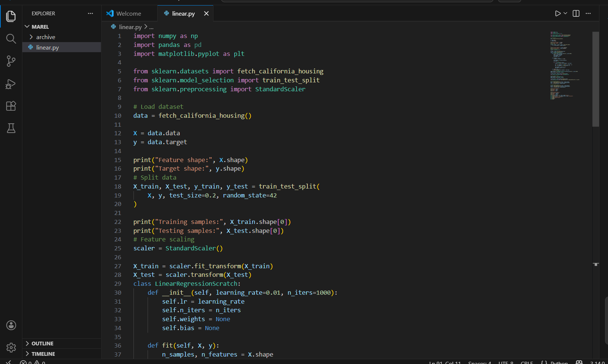Open the Source Control view

11,61
